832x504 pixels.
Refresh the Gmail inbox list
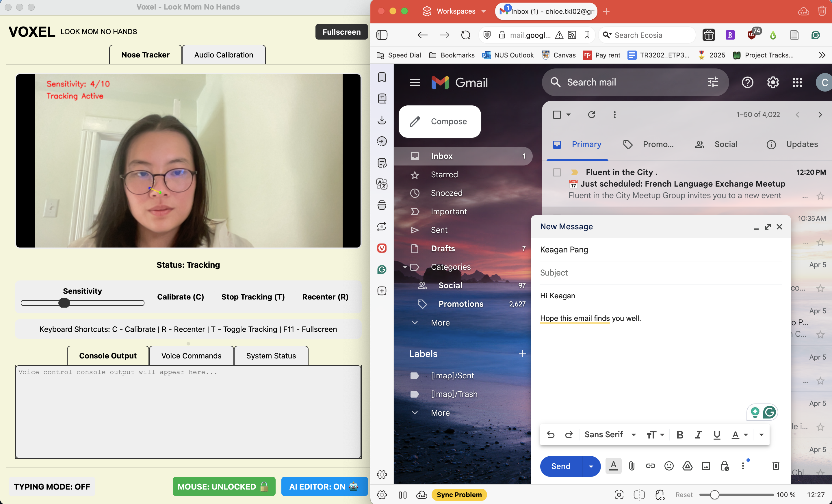click(x=591, y=115)
